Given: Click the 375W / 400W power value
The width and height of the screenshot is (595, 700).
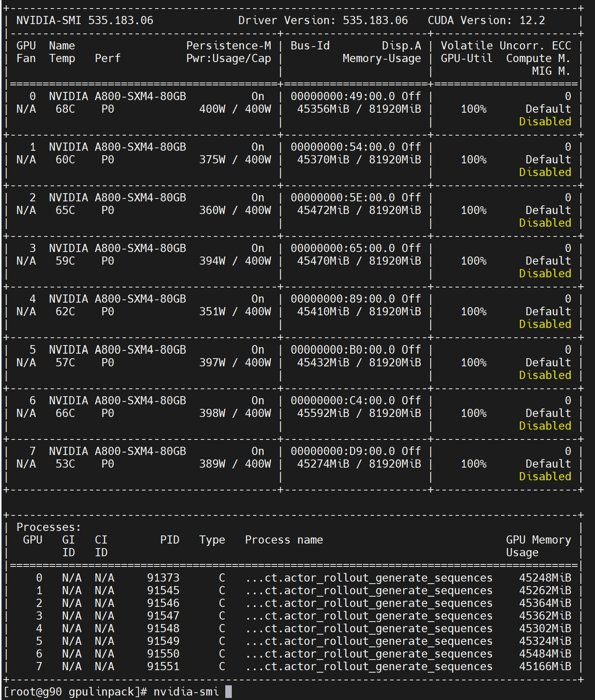Looking at the screenshot, I should [235, 160].
